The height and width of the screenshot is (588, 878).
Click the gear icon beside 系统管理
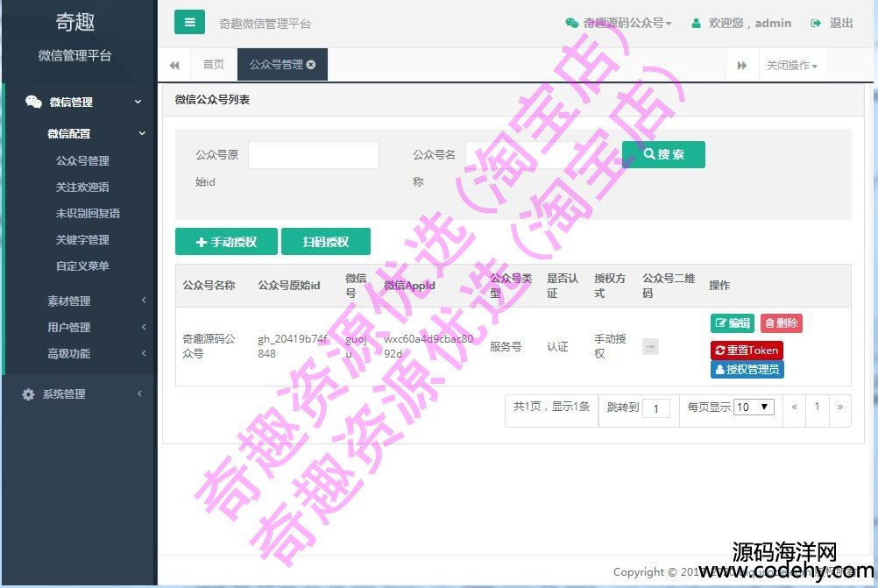[x=28, y=394]
